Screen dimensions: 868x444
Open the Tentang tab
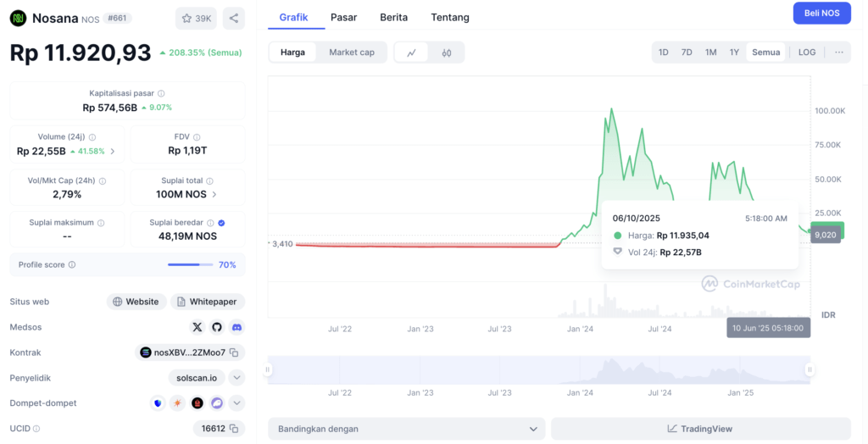click(x=450, y=17)
